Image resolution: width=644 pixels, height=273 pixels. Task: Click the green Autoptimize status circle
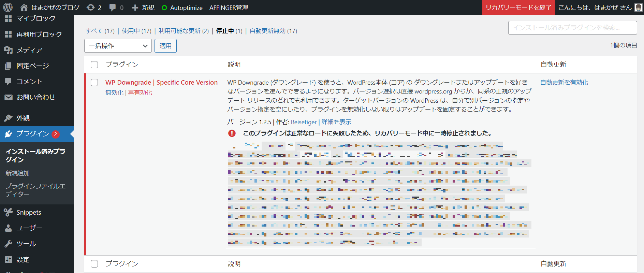tap(164, 8)
